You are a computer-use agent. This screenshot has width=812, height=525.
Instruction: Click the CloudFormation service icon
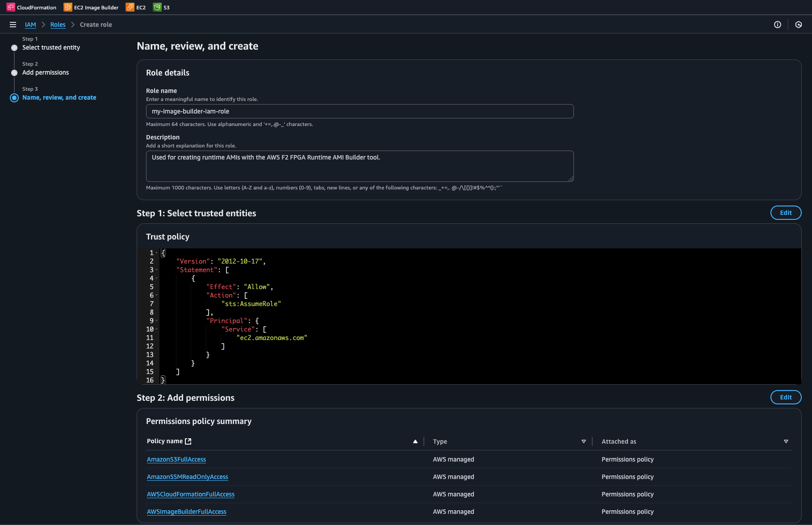pos(11,7)
